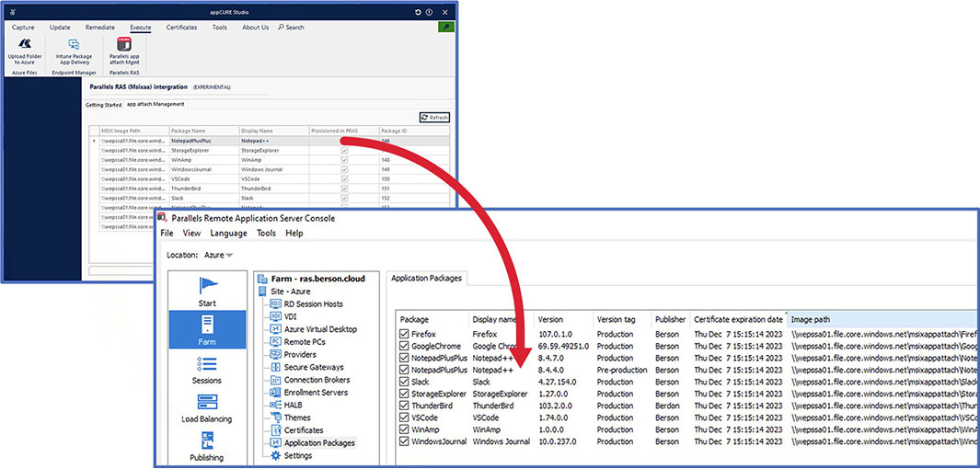Open Settings node in Farm tree

(291, 455)
